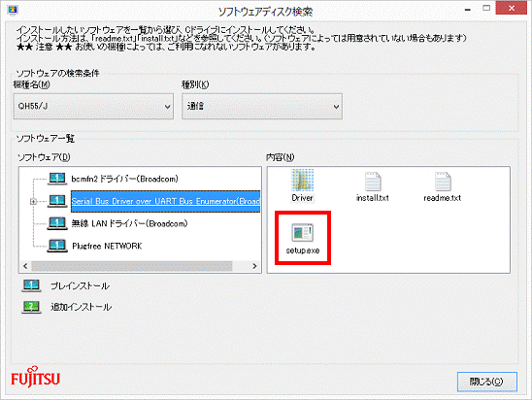Select Serial Bus Driver over UART entry
The height and width of the screenshot is (400, 532).
[166, 201]
